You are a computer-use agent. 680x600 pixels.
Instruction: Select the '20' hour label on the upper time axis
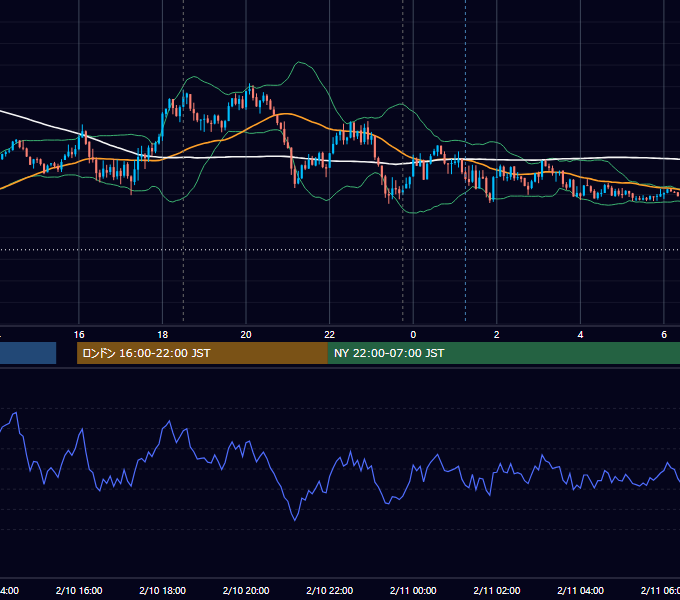(x=246, y=335)
